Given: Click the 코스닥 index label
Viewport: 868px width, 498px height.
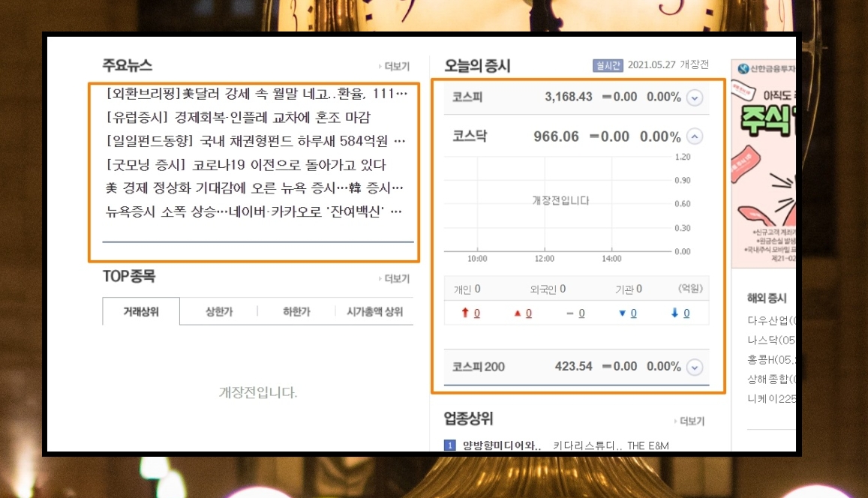Looking at the screenshot, I should pos(470,136).
